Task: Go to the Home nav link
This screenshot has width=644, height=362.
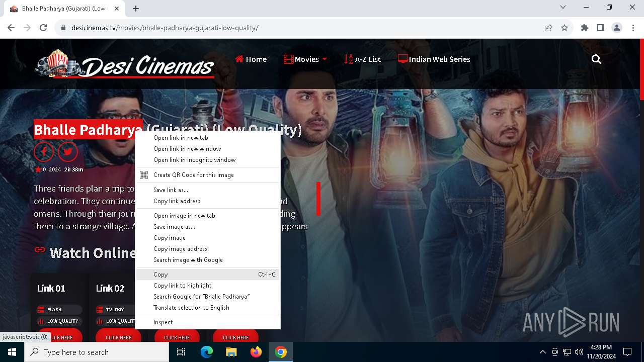Action: click(x=251, y=59)
